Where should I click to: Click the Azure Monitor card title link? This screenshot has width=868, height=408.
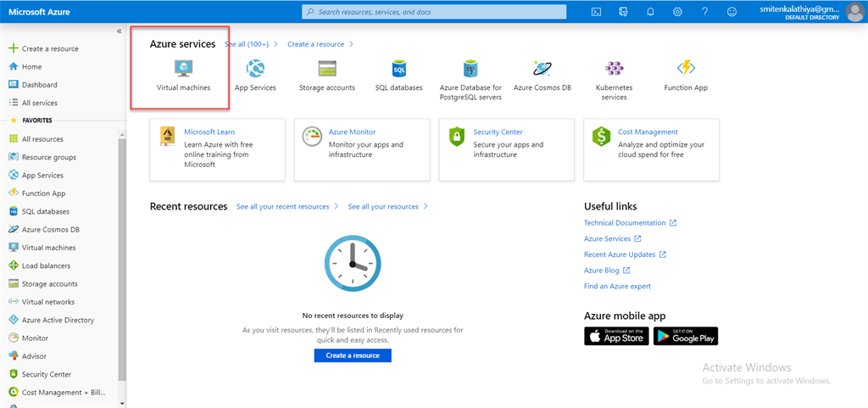point(352,131)
